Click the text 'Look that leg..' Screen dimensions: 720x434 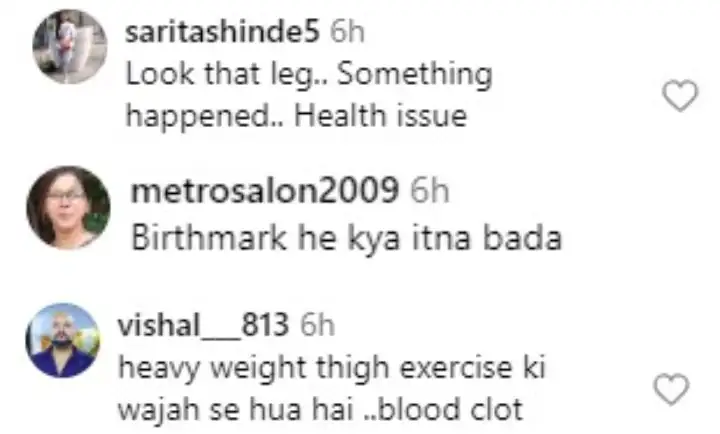tap(226, 74)
